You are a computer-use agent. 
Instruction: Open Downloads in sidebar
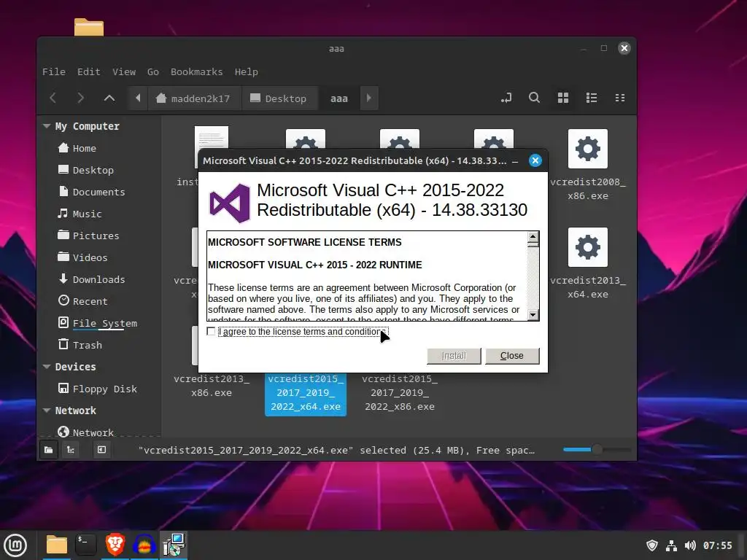tap(99, 279)
